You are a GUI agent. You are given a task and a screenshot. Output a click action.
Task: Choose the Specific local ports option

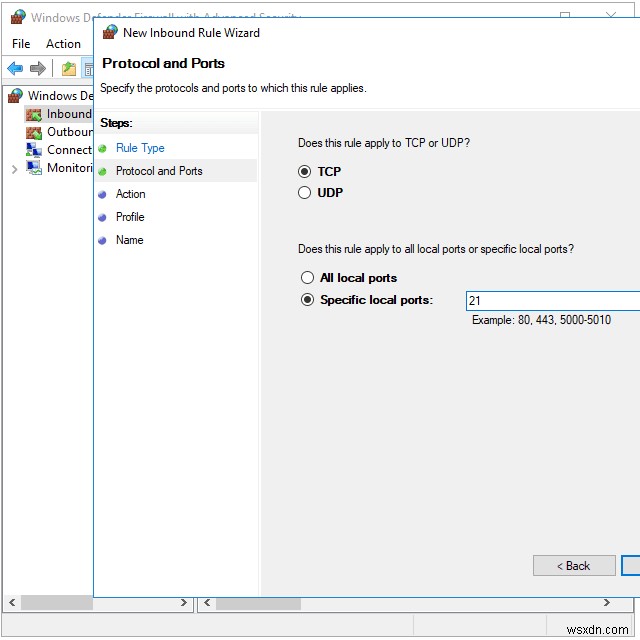pyautogui.click(x=307, y=300)
